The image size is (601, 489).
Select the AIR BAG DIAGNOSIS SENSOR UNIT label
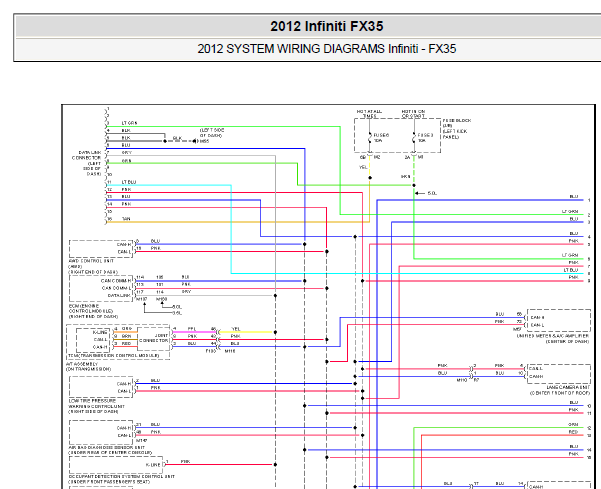[110, 450]
